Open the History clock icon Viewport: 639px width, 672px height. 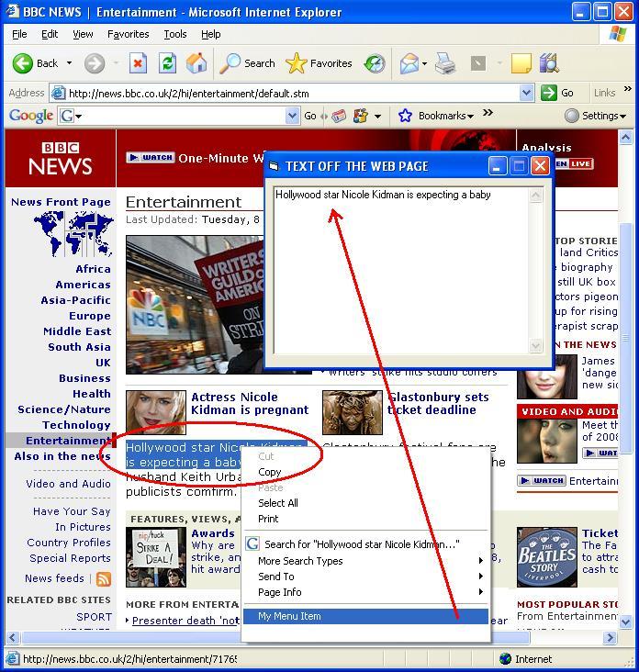[x=375, y=63]
